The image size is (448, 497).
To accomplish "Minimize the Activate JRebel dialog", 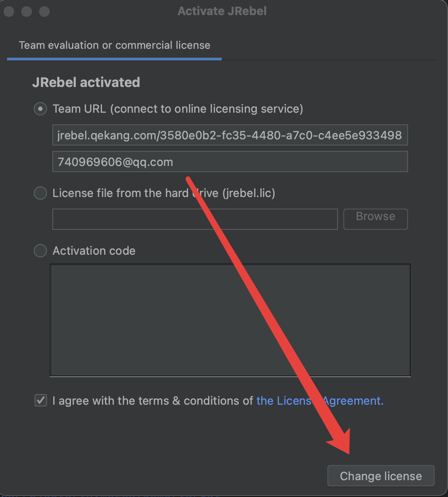I will [27, 11].
